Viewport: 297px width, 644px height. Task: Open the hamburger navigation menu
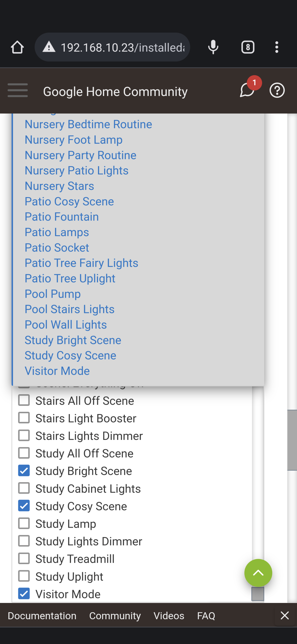18,91
